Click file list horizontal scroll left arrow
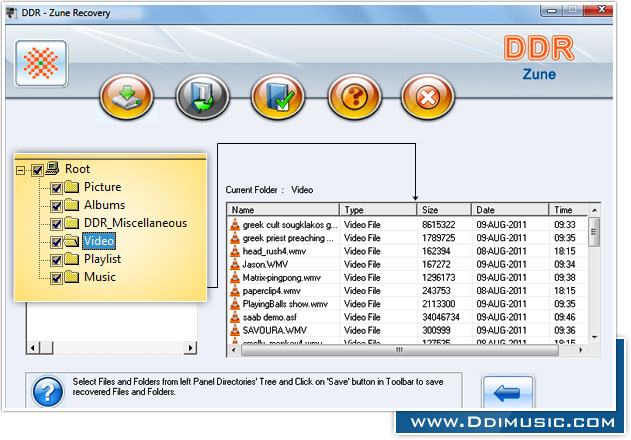This screenshot has width=631, height=440. click(233, 350)
